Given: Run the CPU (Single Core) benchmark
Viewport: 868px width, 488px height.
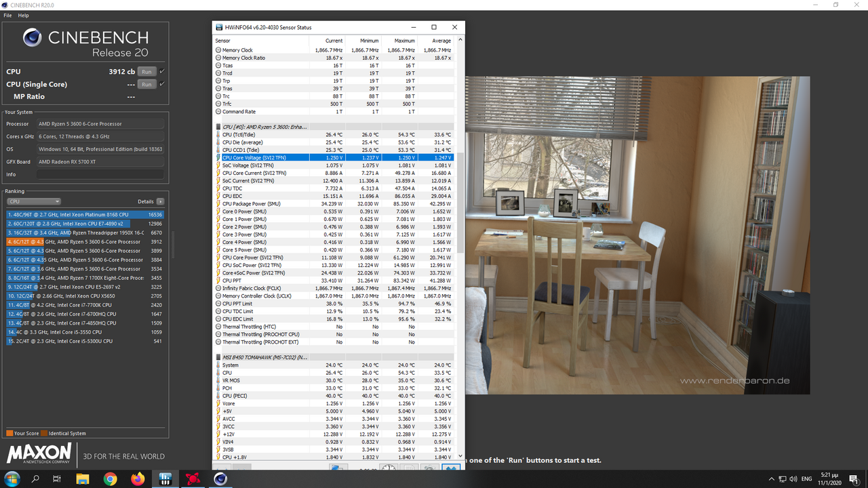Looking at the screenshot, I should pyautogui.click(x=146, y=84).
